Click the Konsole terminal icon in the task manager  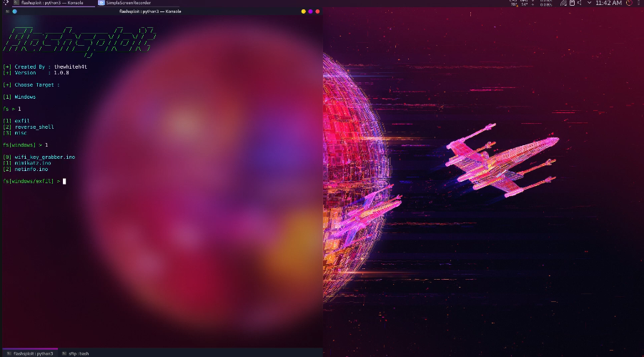pyautogui.click(x=16, y=3)
